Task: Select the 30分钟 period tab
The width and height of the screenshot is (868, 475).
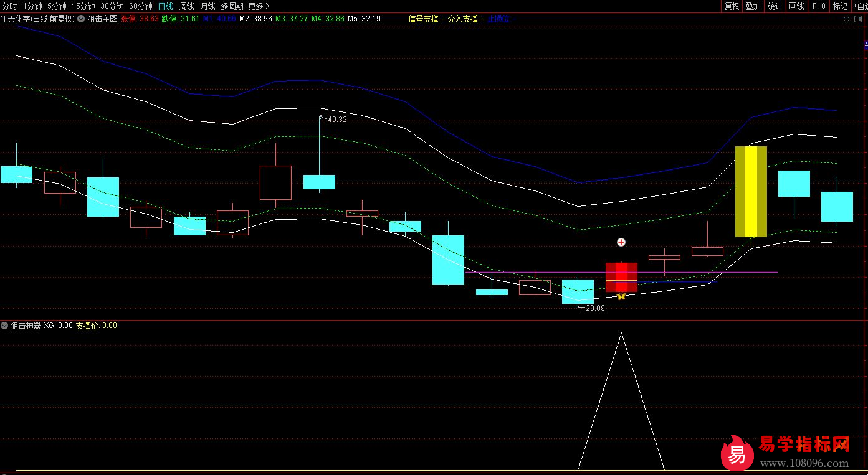Action: coord(112,6)
